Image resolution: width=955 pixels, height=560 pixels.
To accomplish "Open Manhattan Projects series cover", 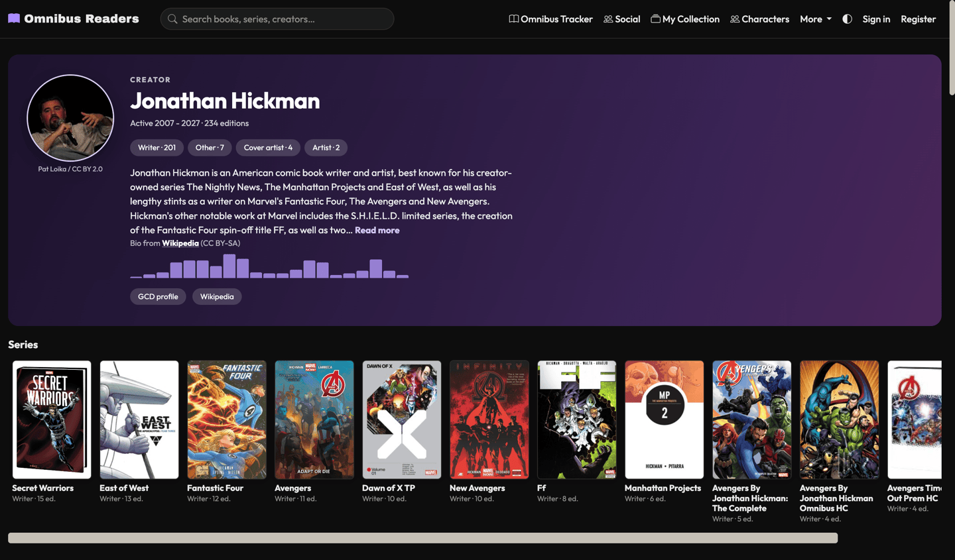I will point(665,420).
